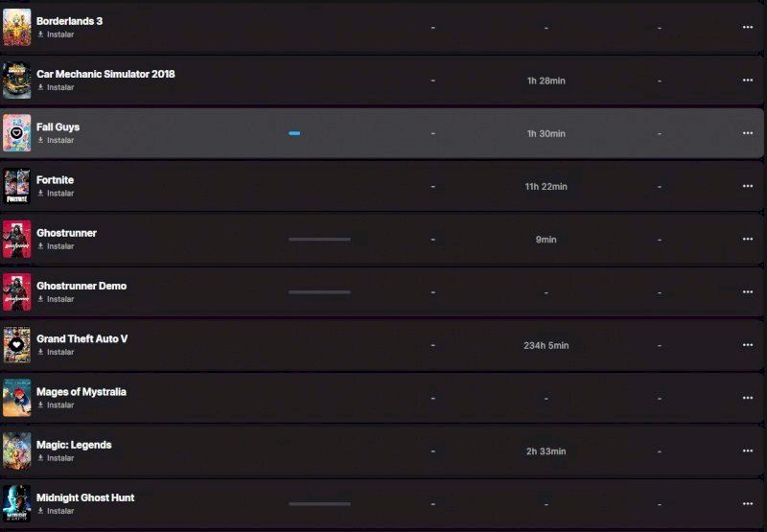Expand the ellipsis menu for Grand Theft Auto V

(x=748, y=345)
